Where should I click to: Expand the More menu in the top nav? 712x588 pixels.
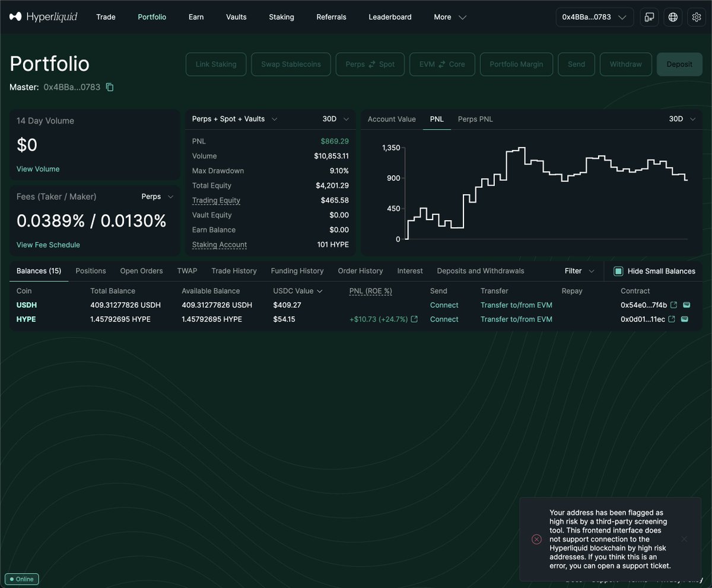pos(450,17)
